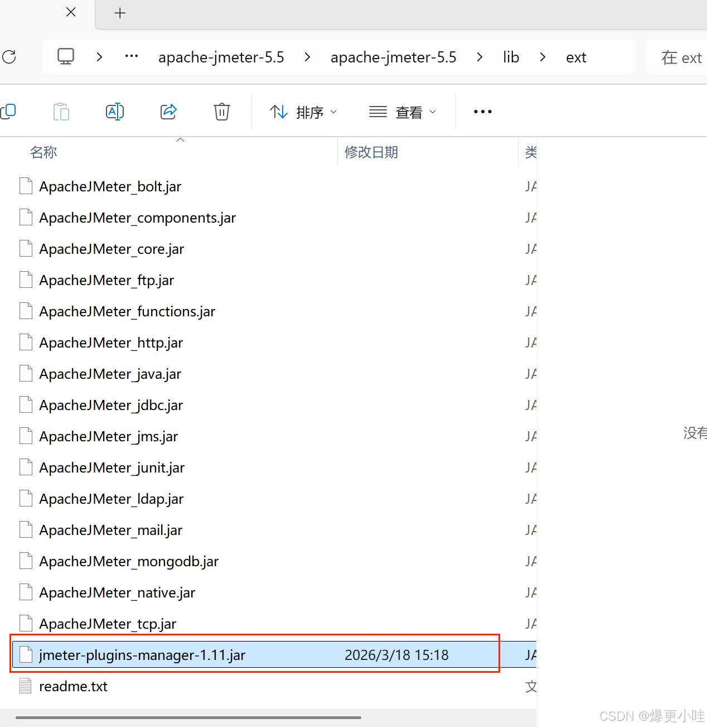Click the ApacheJMeter_http.jar file icon

pyautogui.click(x=26, y=343)
